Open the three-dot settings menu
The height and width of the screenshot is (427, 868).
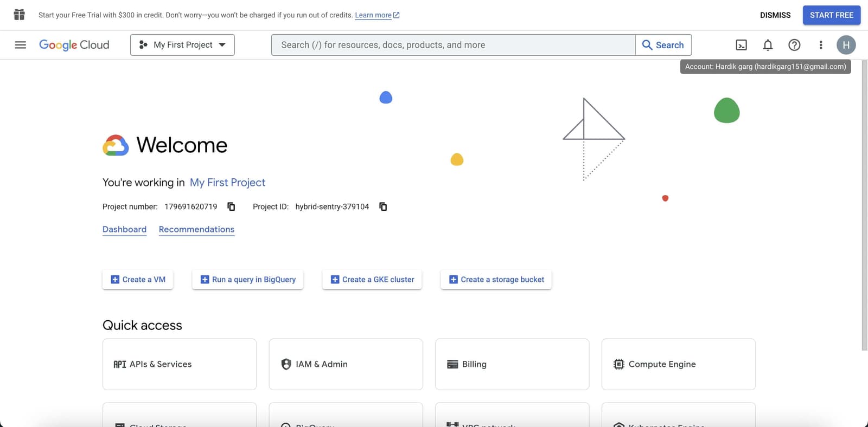click(x=821, y=45)
